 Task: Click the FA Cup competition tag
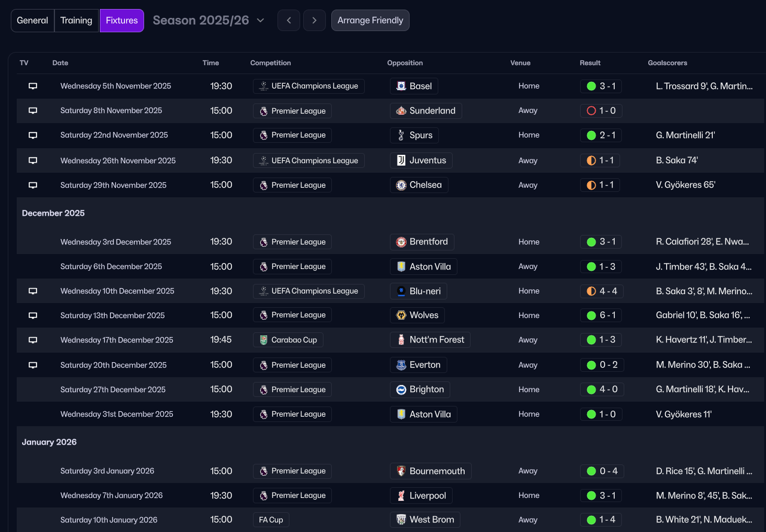point(271,520)
